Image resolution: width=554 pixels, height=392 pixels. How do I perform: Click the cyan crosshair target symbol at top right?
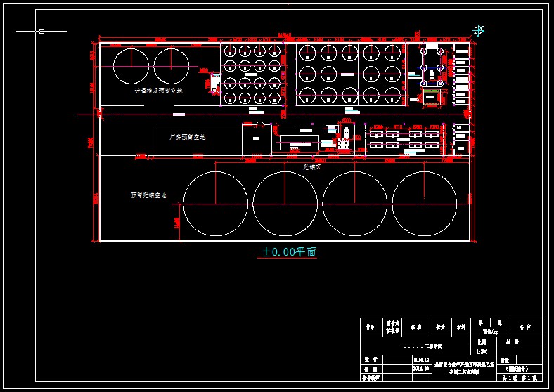tap(479, 30)
